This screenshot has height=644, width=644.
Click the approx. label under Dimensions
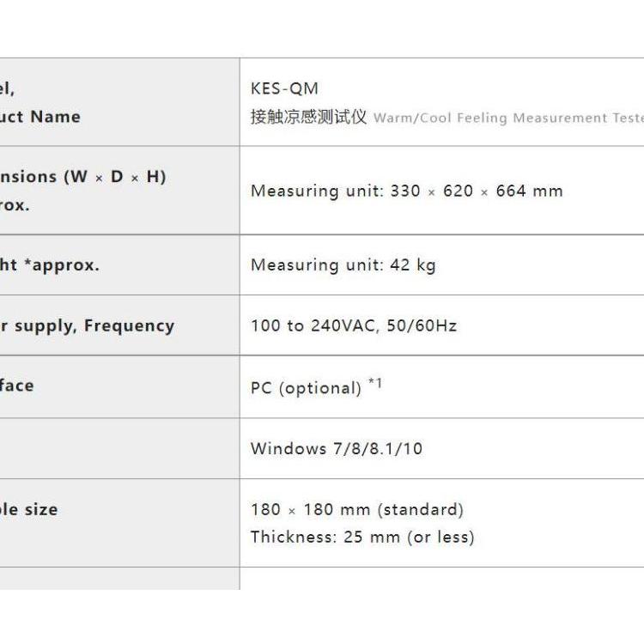click(x=15, y=205)
